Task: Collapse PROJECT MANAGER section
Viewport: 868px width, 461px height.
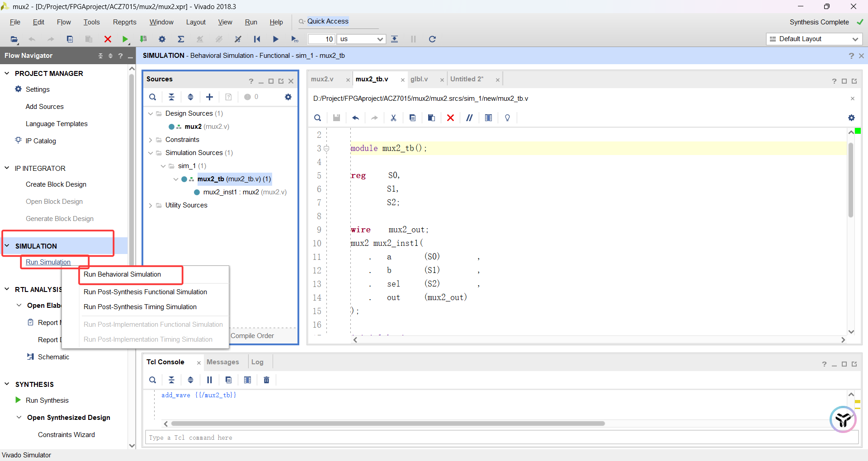Action: click(7, 73)
